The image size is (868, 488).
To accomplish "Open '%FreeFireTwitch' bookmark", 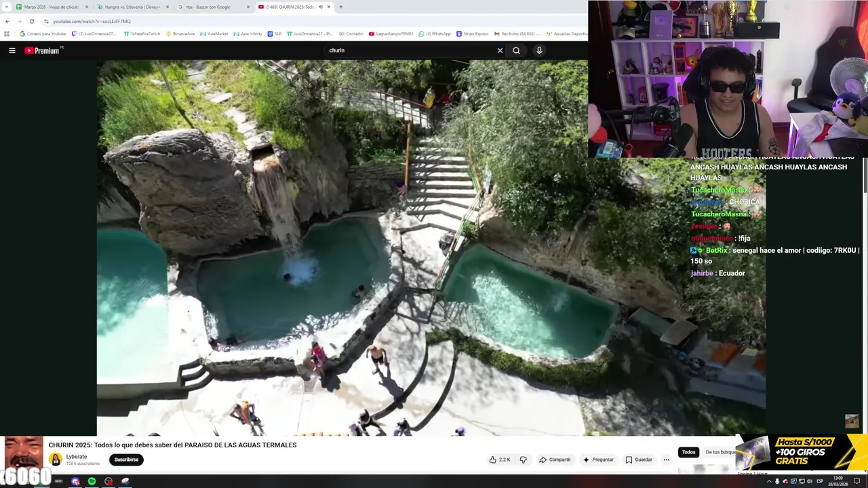I will pos(142,34).
